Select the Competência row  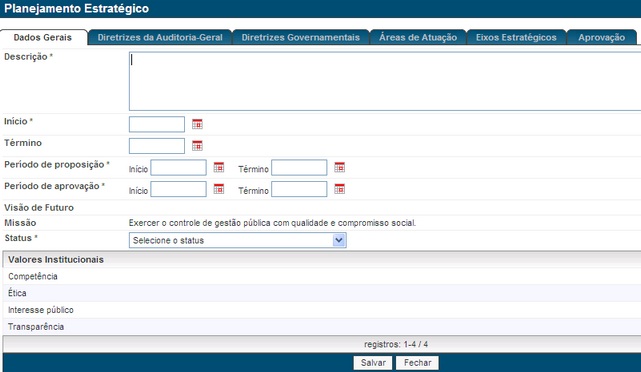click(x=322, y=276)
